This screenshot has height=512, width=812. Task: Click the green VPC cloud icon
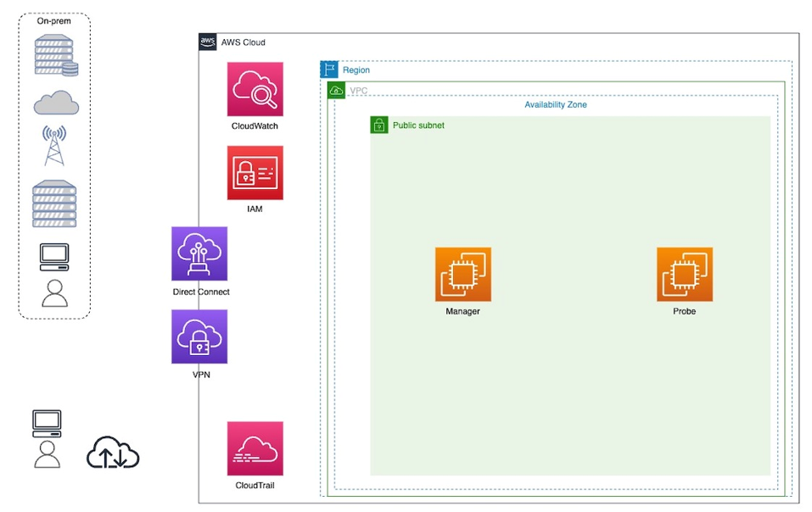click(336, 90)
